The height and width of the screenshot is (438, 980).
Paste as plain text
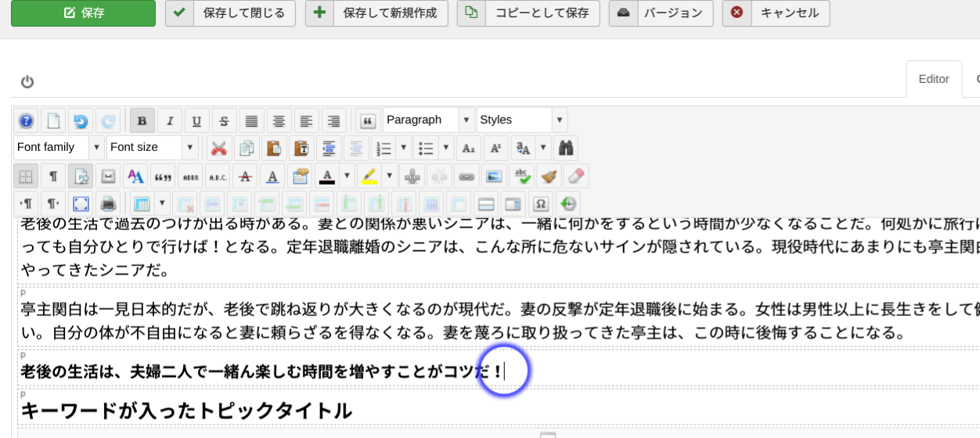coord(301,148)
